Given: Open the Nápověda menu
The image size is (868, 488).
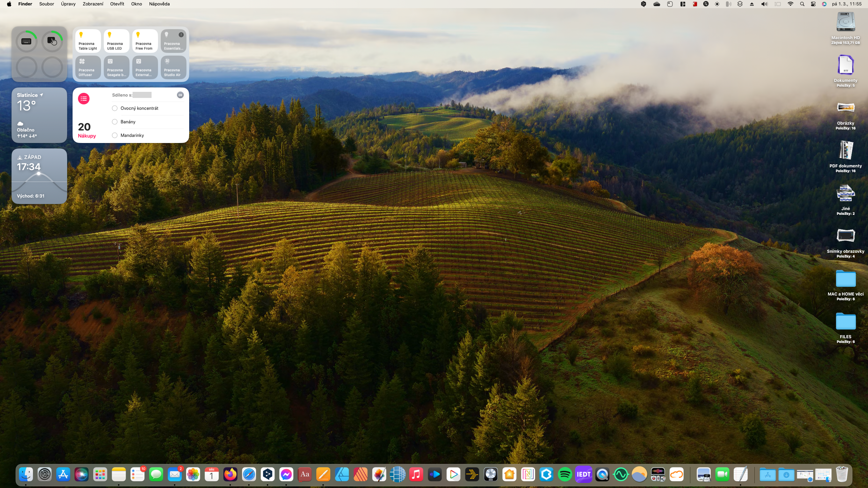Looking at the screenshot, I should tap(159, 4).
